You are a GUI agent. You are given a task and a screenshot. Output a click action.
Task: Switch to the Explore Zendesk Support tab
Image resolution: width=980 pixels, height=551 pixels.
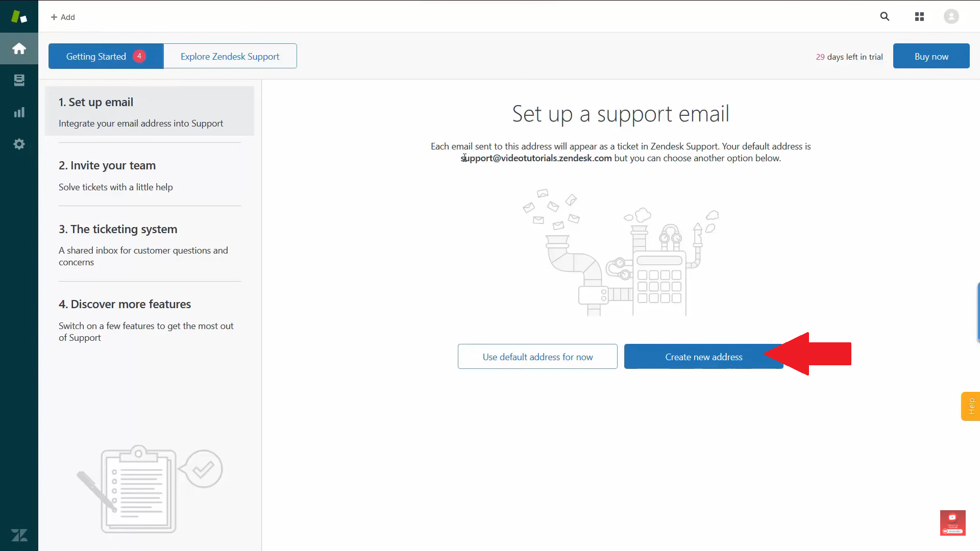(x=230, y=56)
